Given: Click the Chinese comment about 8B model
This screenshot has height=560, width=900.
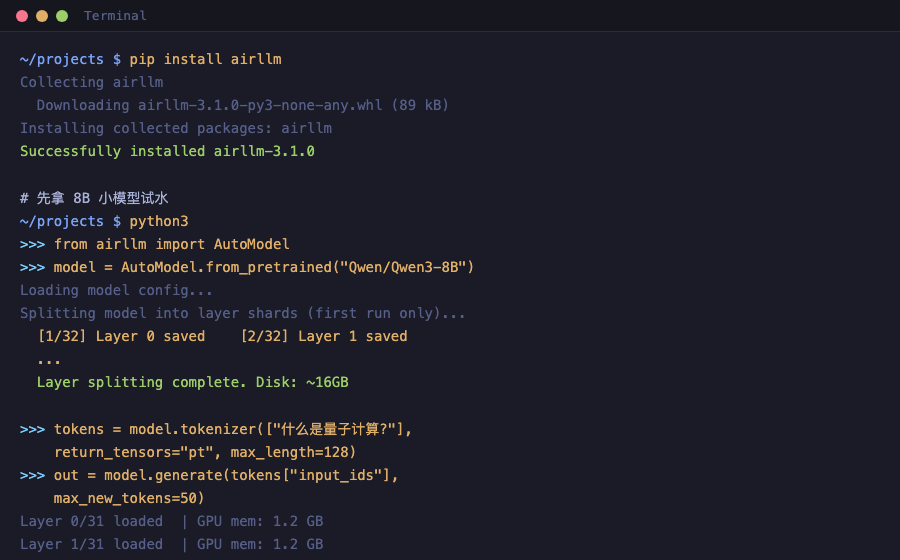Looking at the screenshot, I should click(x=94, y=198).
